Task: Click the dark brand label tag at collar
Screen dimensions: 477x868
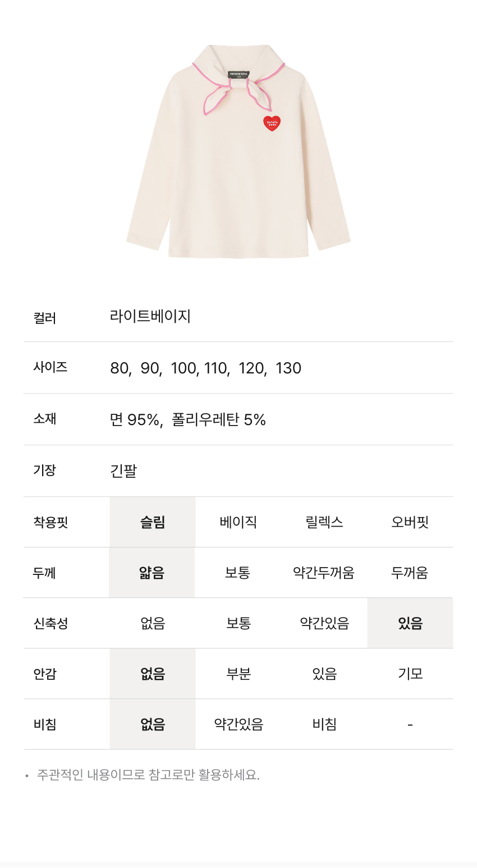Action: (x=238, y=74)
